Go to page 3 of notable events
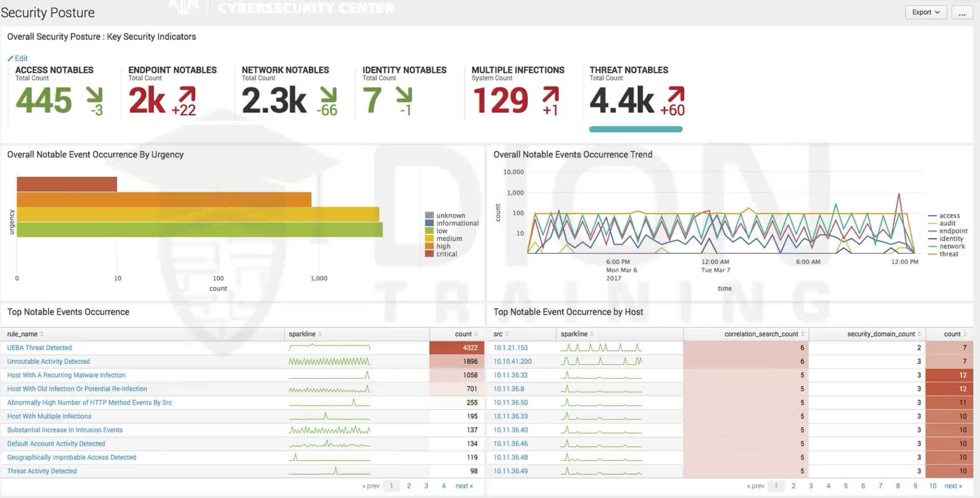The image size is (980, 498). tap(426, 486)
